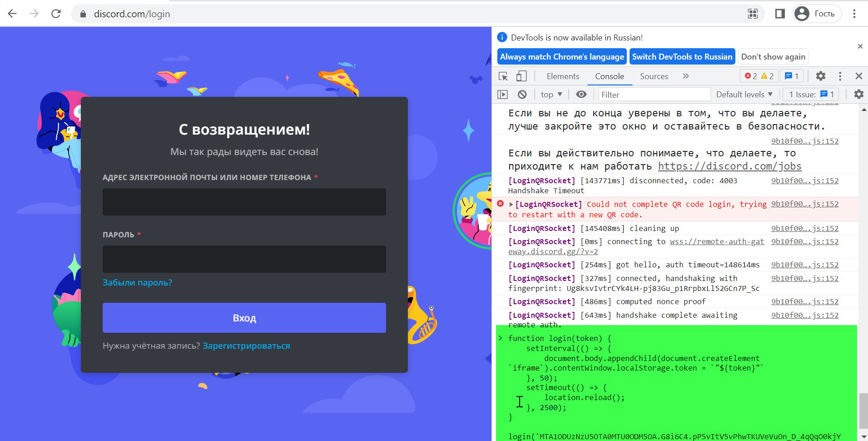
Task: Click Забыли пароль? link
Action: pyautogui.click(x=137, y=282)
